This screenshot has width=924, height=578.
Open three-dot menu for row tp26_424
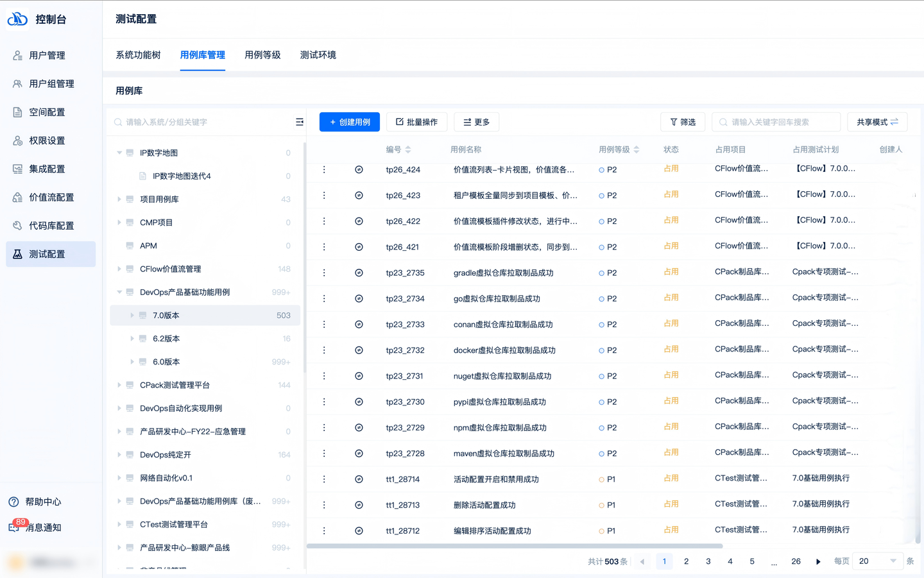point(324,169)
